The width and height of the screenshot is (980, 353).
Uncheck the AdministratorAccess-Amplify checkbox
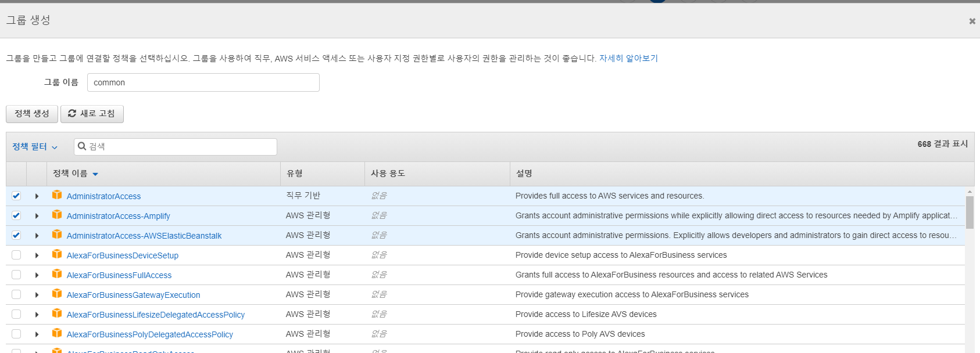click(16, 216)
